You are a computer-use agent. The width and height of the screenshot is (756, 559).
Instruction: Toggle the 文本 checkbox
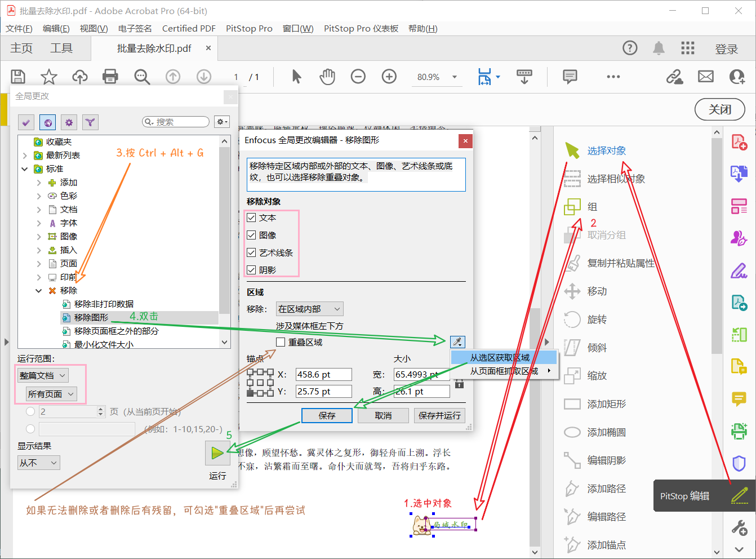[x=251, y=218]
